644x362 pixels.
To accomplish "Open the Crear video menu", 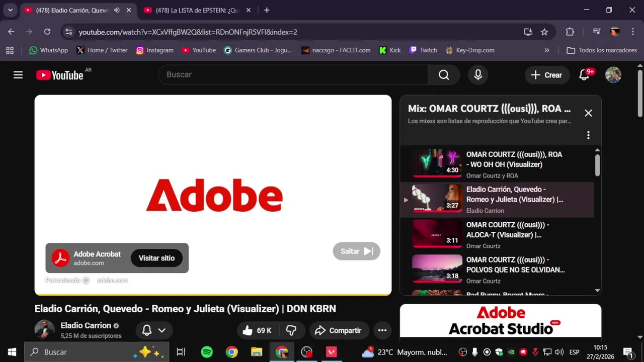I will coord(547,75).
